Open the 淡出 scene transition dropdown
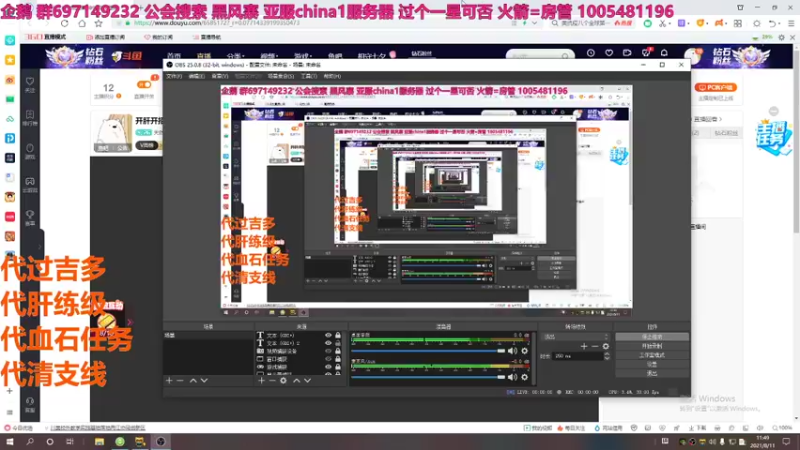The height and width of the screenshot is (450, 800). (576, 337)
